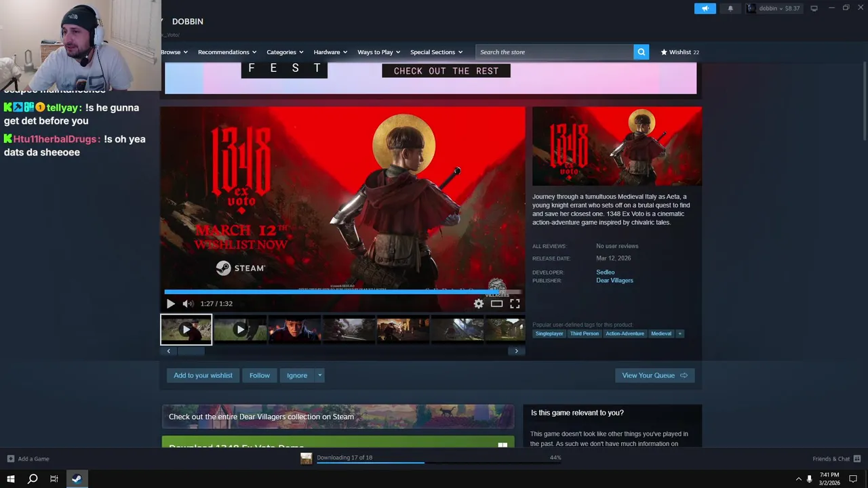Click the tray microphone icon
This screenshot has width=868, height=488.
pos(809,479)
